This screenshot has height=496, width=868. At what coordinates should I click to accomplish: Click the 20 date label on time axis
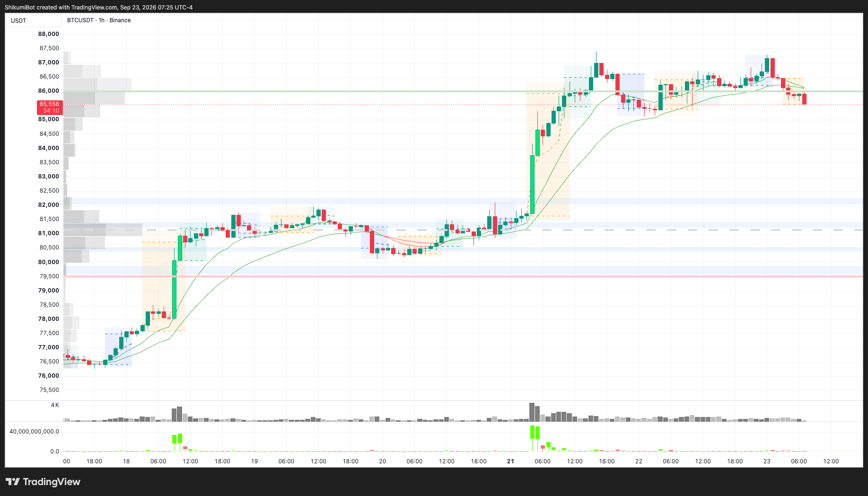pyautogui.click(x=382, y=461)
